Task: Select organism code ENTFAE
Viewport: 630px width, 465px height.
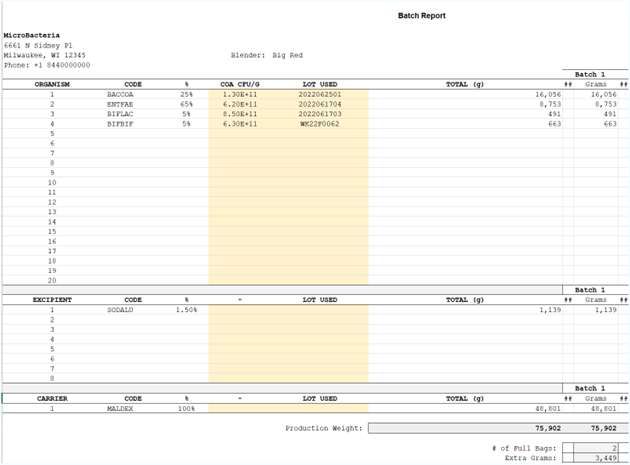Action: 120,104
